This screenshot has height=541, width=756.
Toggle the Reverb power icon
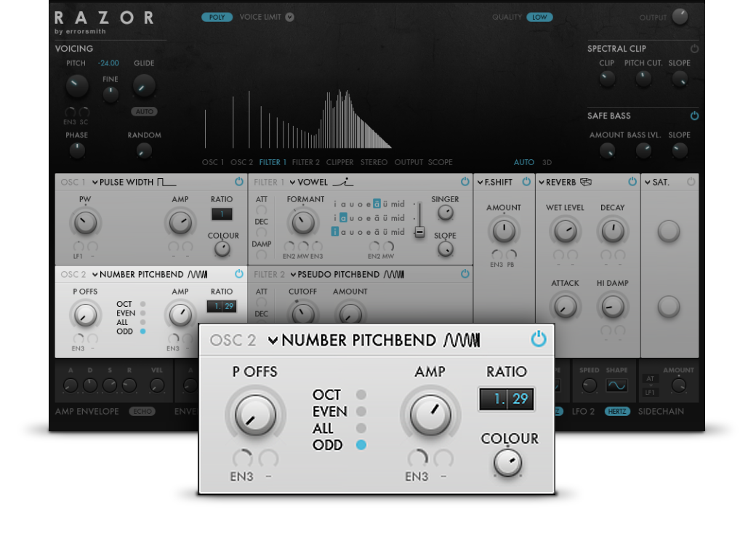coord(632,182)
